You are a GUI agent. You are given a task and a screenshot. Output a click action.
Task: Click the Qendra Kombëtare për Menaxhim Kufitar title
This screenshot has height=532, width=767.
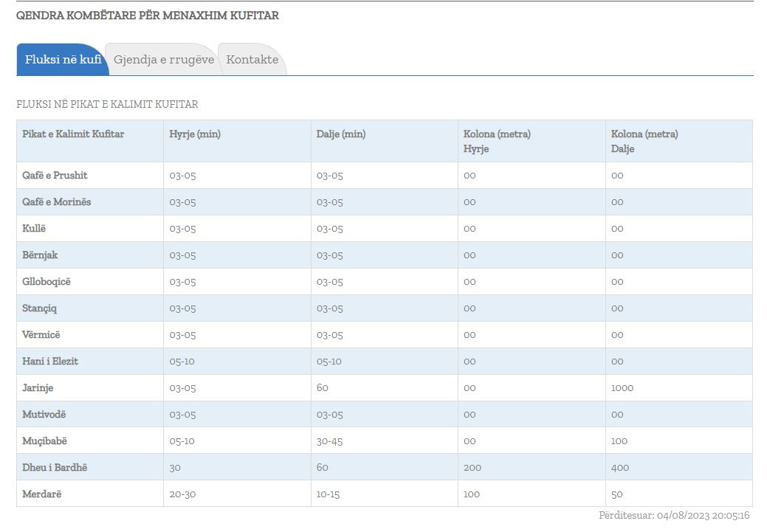148,15
